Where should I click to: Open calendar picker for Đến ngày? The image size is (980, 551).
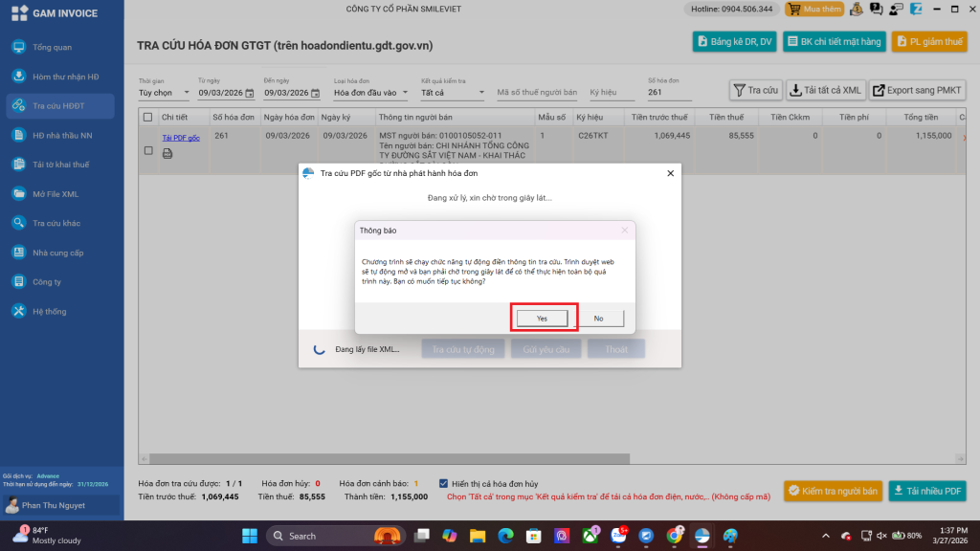(316, 93)
